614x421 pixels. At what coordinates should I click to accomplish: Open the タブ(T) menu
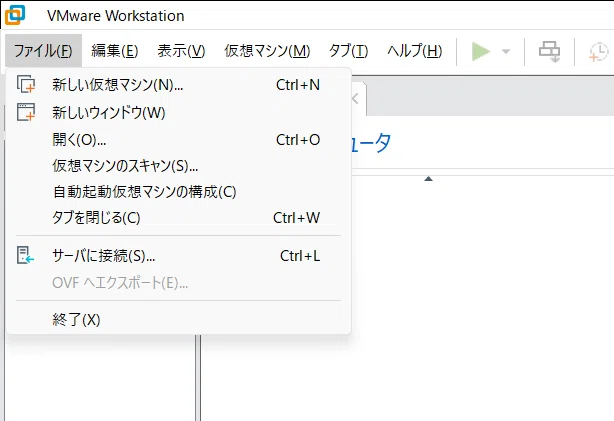click(348, 51)
